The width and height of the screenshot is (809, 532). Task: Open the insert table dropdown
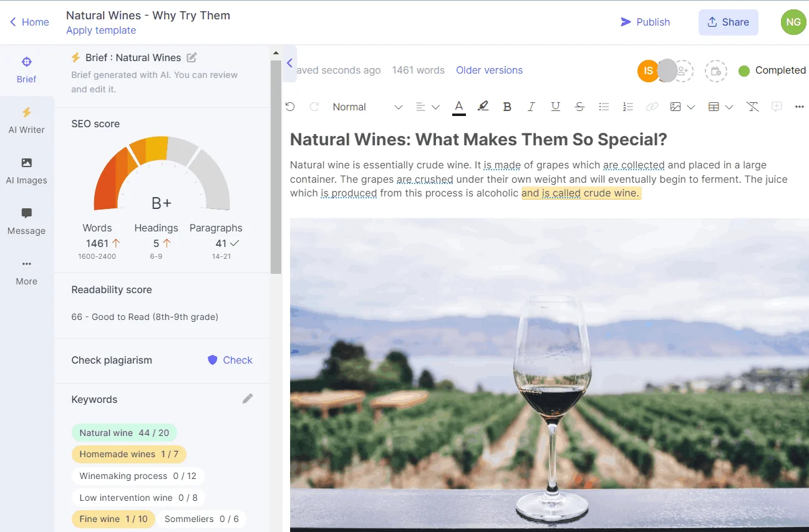point(720,107)
